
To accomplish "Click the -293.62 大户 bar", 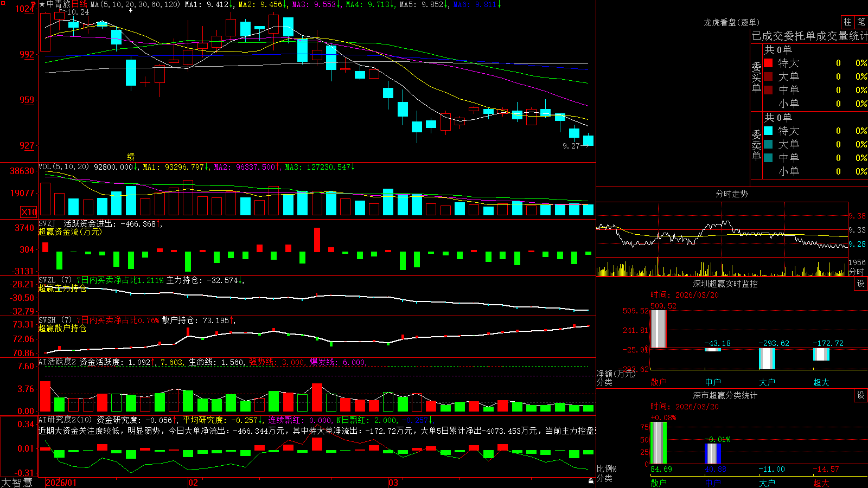I will pyautogui.click(x=767, y=358).
